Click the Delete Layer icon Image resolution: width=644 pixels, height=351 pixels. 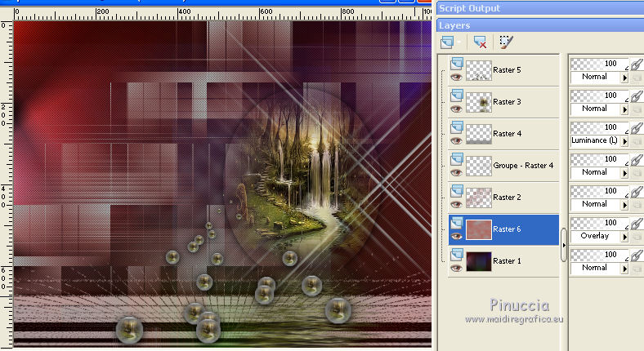pos(480,42)
